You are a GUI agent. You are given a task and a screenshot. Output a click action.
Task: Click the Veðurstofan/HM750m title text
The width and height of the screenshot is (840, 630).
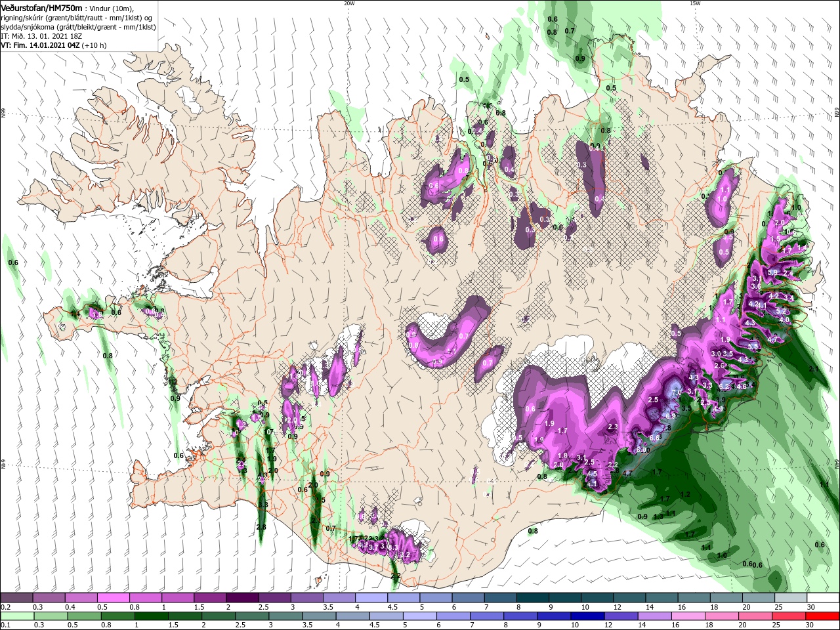[41, 8]
